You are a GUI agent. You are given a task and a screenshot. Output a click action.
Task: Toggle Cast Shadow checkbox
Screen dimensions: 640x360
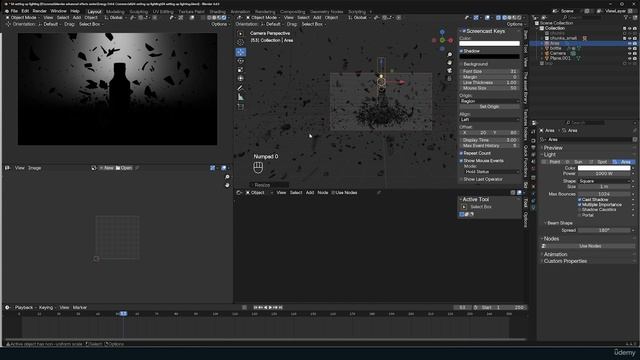click(x=580, y=200)
